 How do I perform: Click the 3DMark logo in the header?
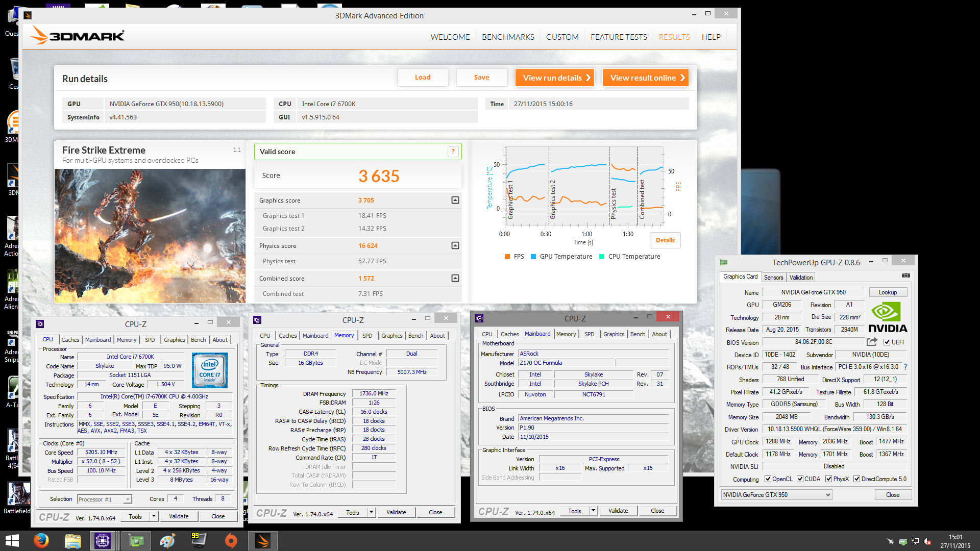click(x=77, y=36)
